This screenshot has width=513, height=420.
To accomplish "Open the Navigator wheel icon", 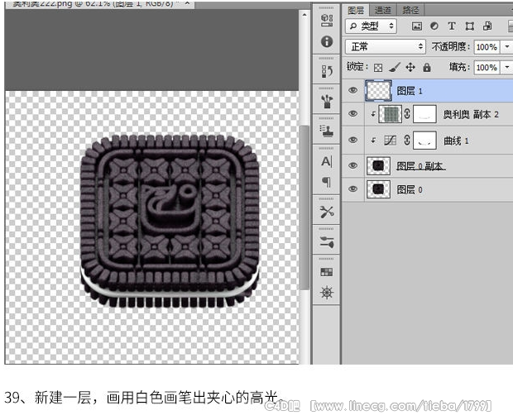I will [x=327, y=293].
